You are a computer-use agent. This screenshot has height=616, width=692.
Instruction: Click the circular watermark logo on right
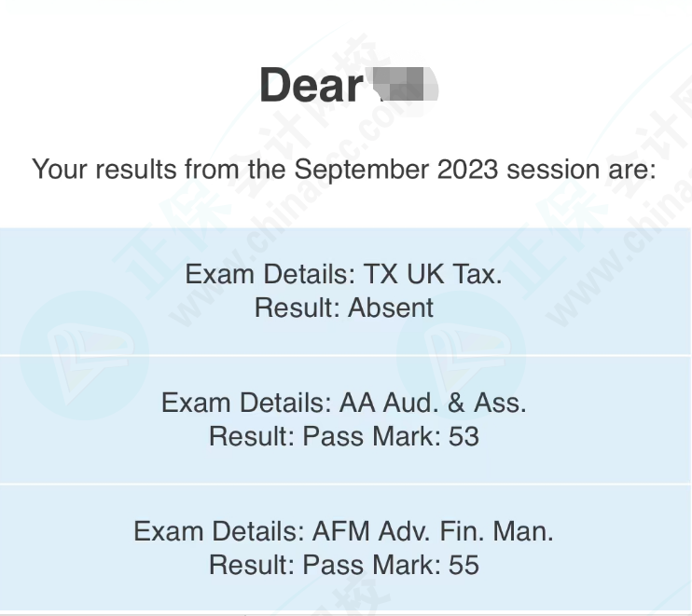(x=462, y=355)
